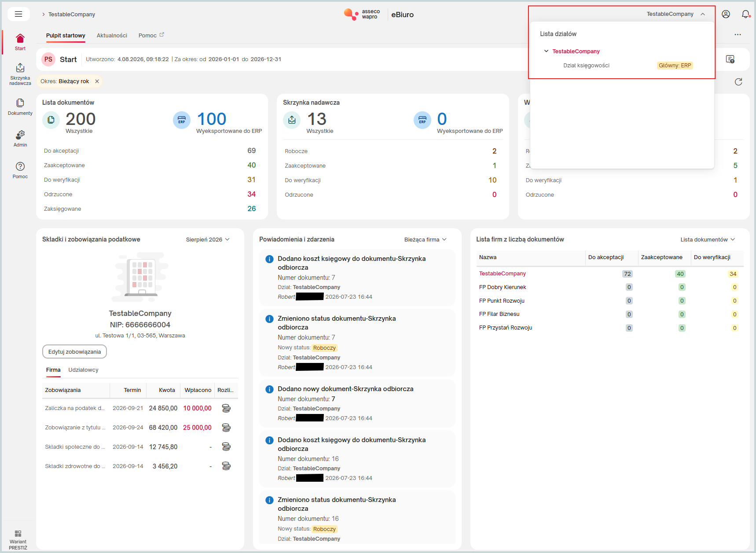Viewport: 756px width, 553px height.
Task: Click the 72 badge for TestableCompany
Action: (x=628, y=274)
